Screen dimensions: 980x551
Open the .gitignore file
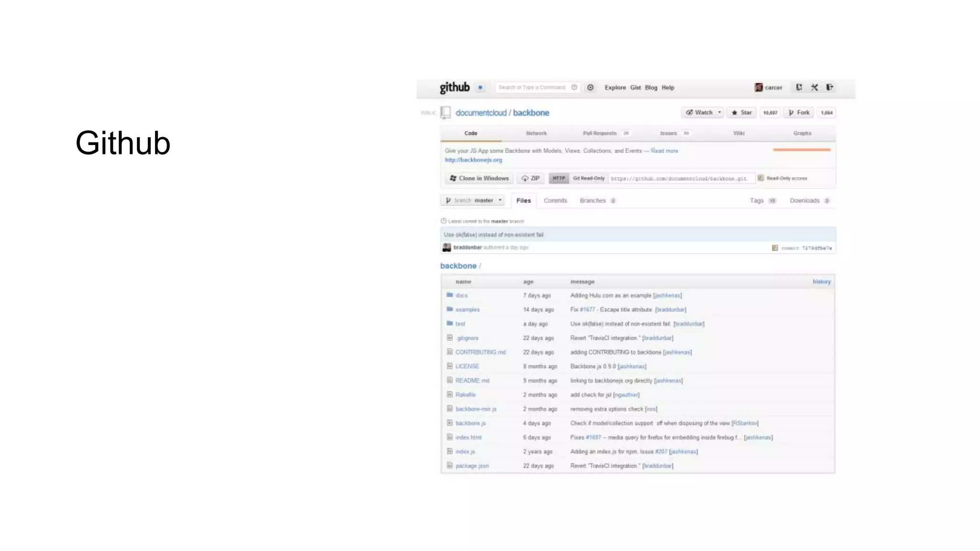(467, 338)
